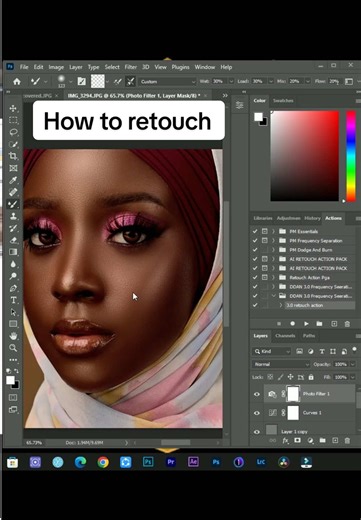Select the Horizontal Type tool

click(x=13, y=300)
